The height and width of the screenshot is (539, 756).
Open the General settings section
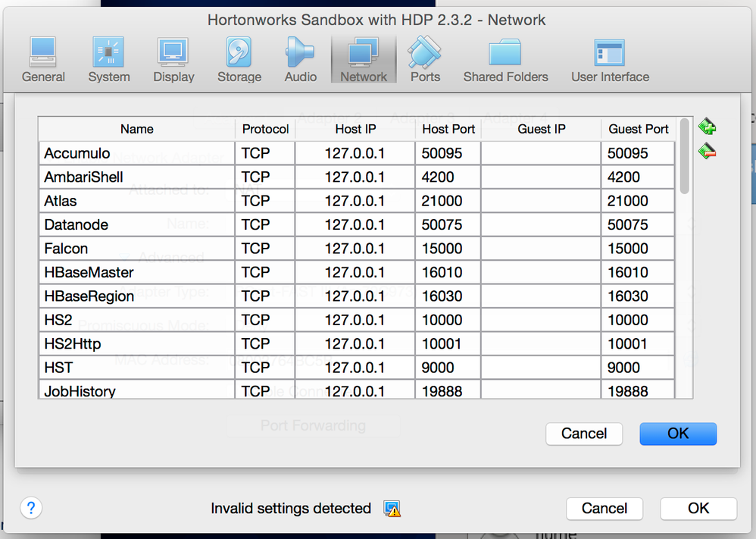tap(43, 59)
